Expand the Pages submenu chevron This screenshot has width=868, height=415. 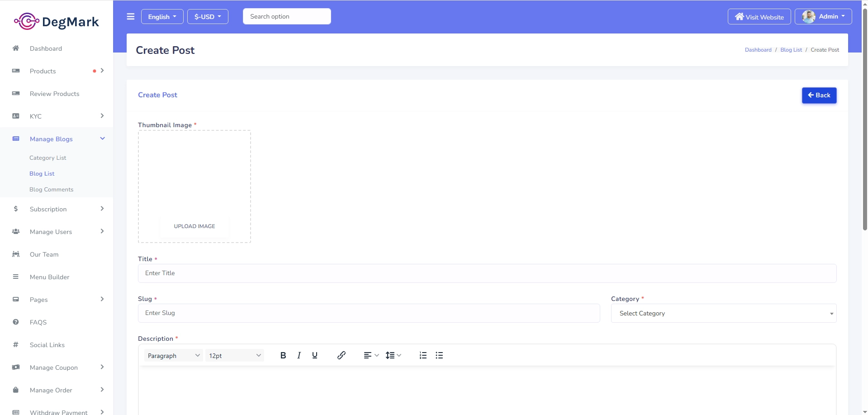tap(102, 299)
